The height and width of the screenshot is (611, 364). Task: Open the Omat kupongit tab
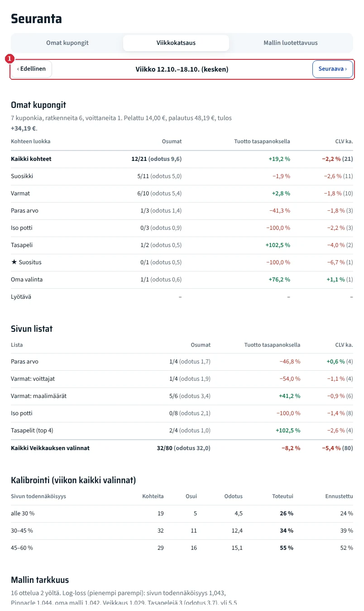click(67, 43)
